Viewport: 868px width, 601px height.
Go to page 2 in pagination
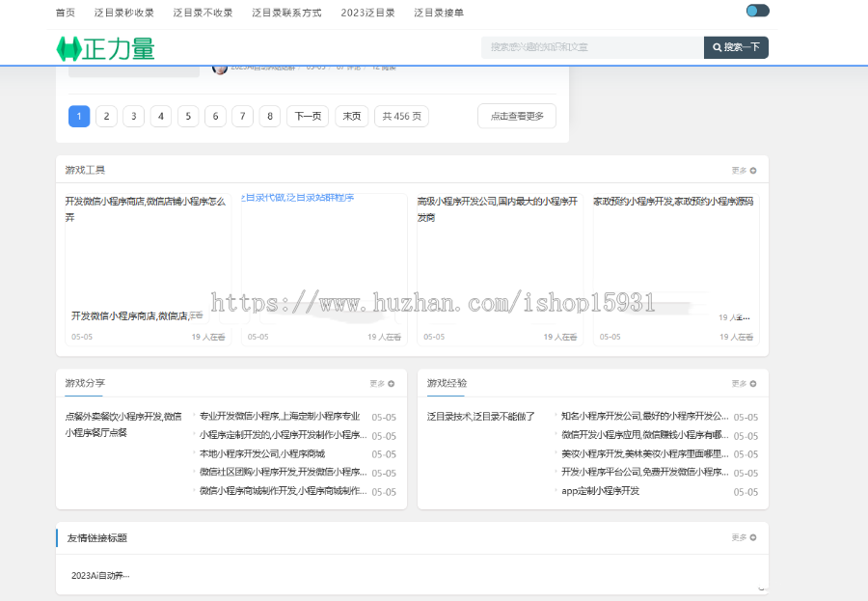(106, 117)
